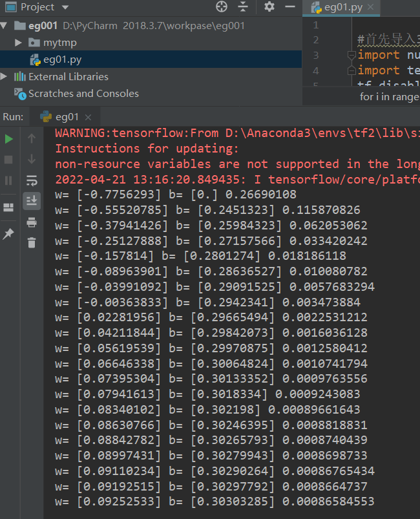420x519 pixels.
Task: Rerun eg01 with green play icon
Action: (8, 139)
